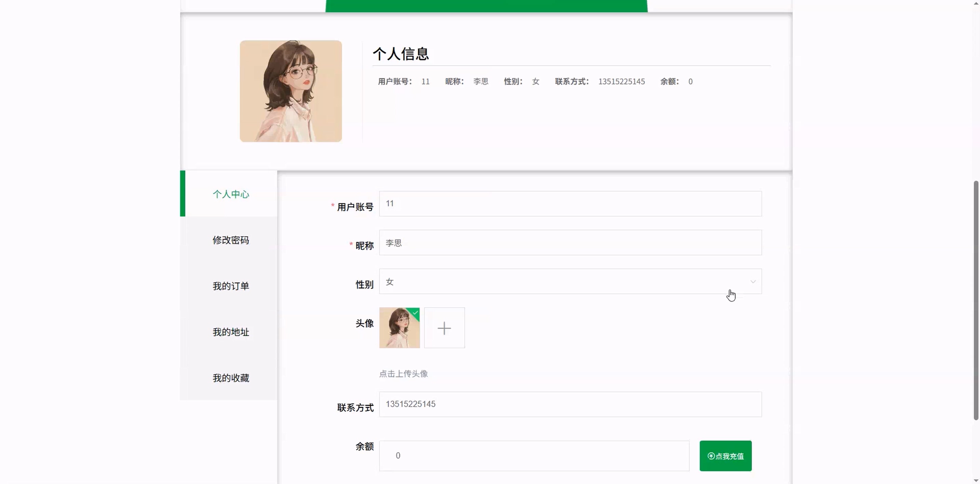The width and height of the screenshot is (980, 484).
Task: Click the 昵称 input field with 李思
Action: click(570, 243)
